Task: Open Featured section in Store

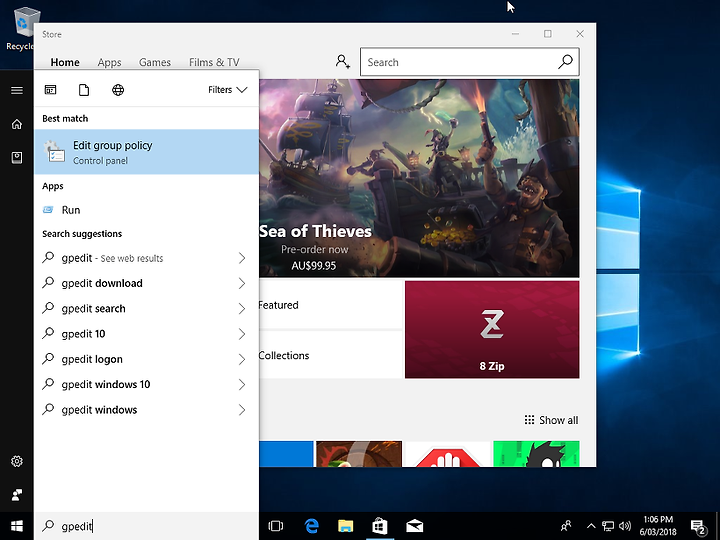Action: tap(331, 305)
